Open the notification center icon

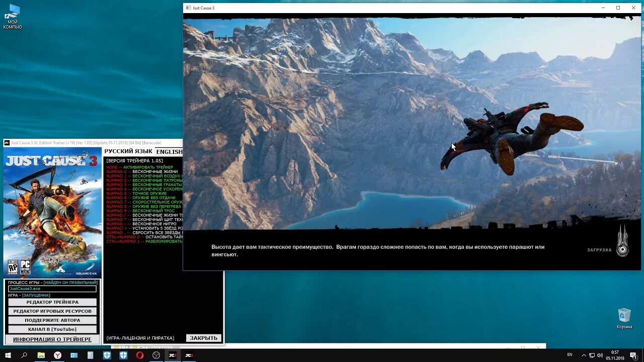click(633, 355)
